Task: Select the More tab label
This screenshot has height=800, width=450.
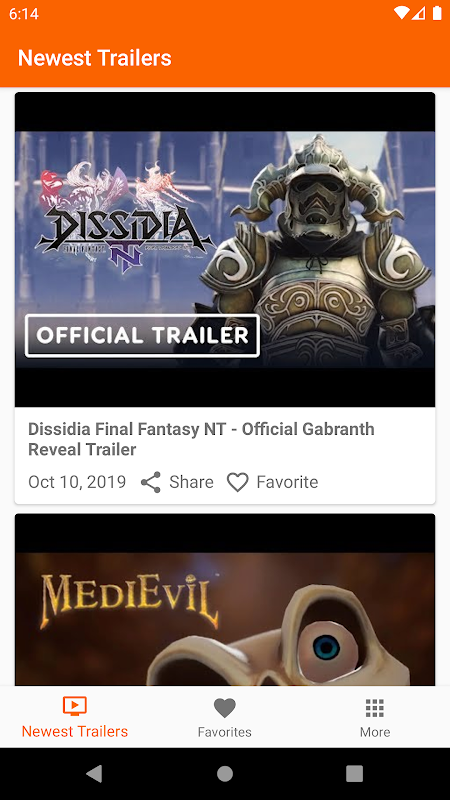Action: (x=375, y=732)
